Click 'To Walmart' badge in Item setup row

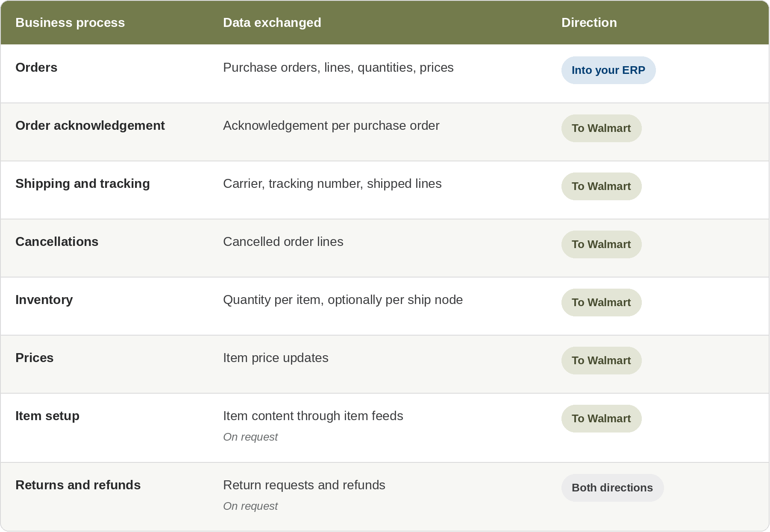(601, 418)
